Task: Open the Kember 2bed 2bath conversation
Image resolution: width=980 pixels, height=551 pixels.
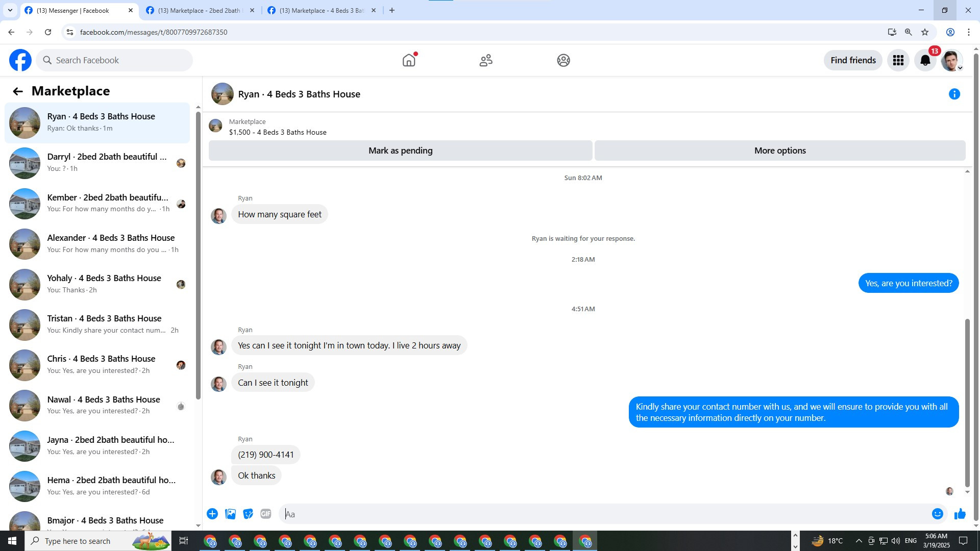Action: coord(97,204)
